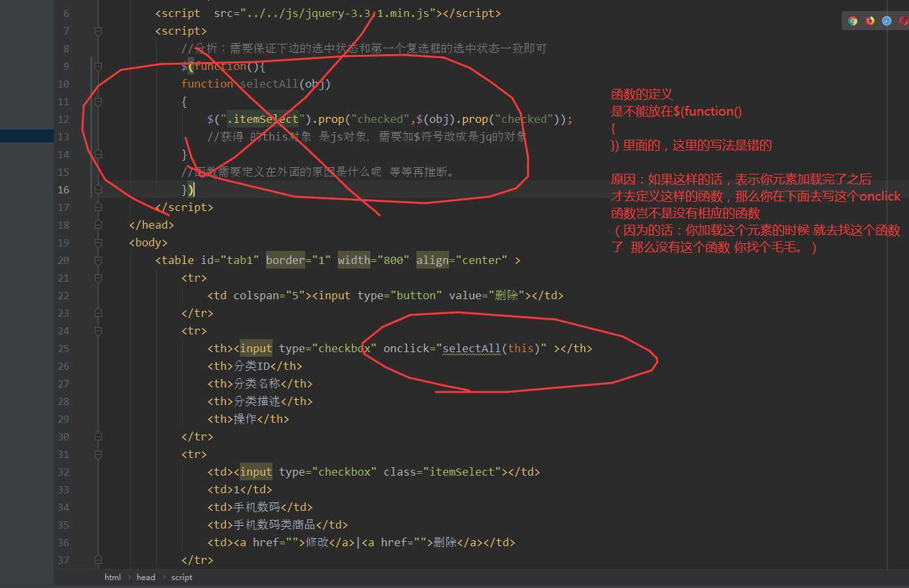Click the jquery-3.3.1.min.js script path
This screenshot has width=909, height=588.
(x=338, y=13)
